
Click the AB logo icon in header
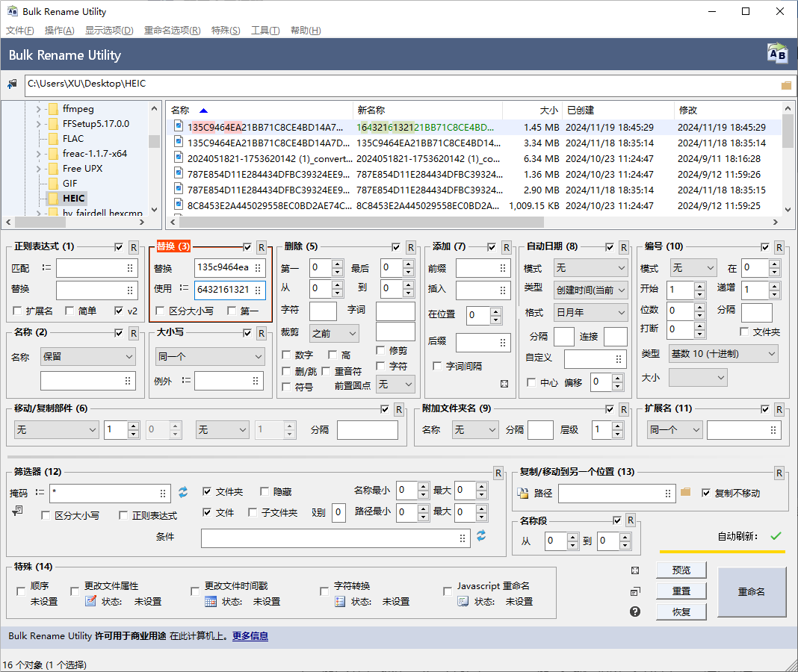tap(777, 55)
